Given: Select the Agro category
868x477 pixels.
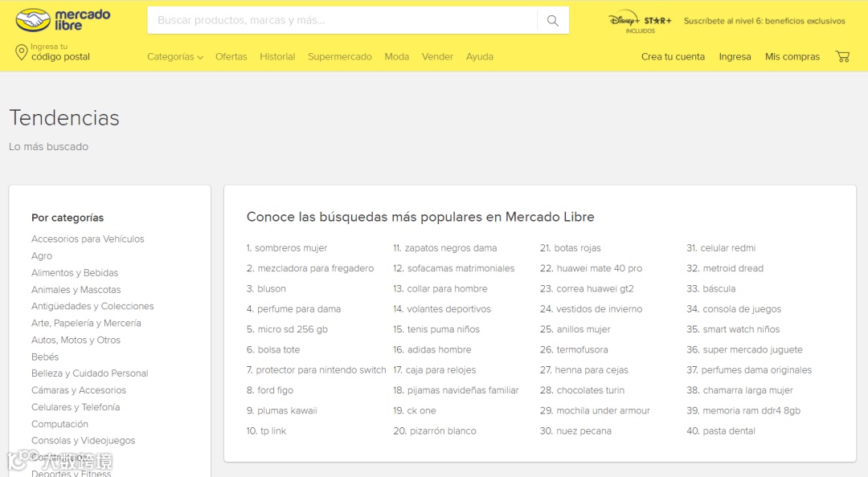Looking at the screenshot, I should coord(42,255).
